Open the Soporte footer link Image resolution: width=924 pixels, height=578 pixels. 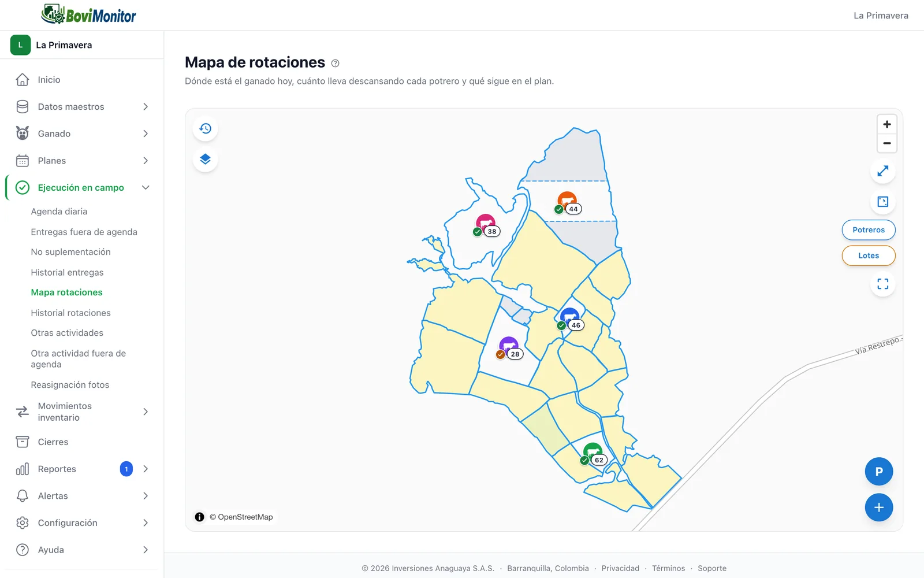click(x=712, y=568)
